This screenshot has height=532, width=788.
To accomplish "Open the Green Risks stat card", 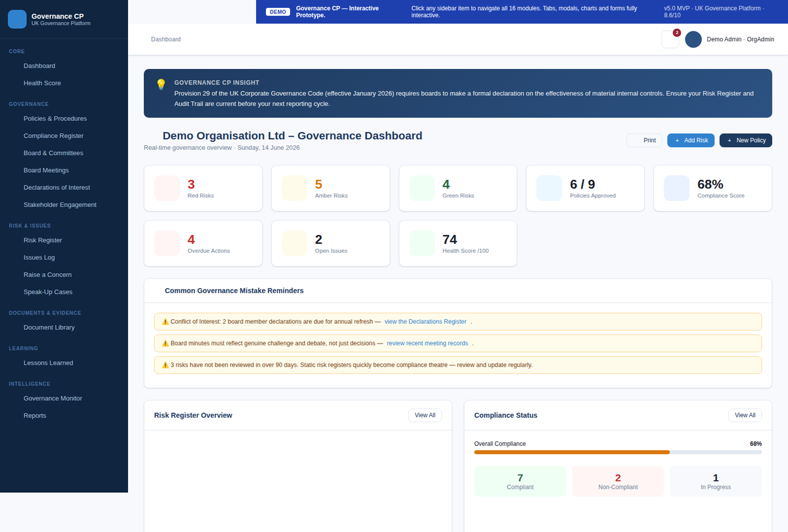I will 458,188.
